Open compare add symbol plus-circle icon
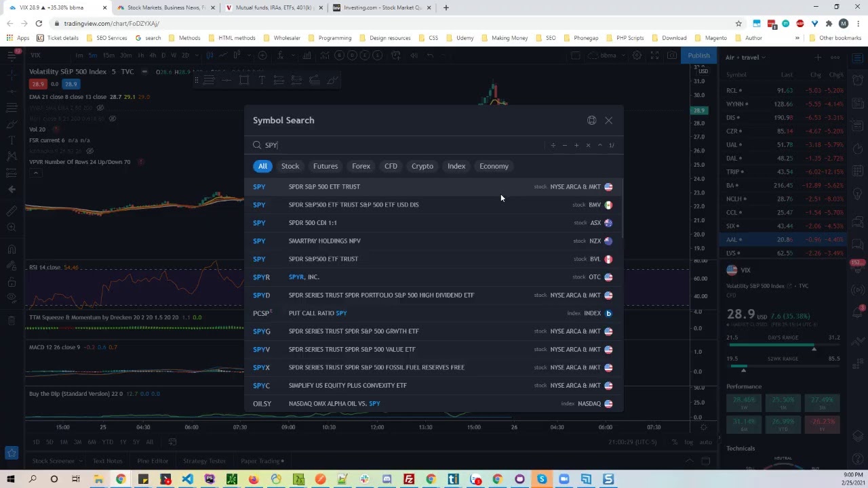The width and height of the screenshot is (868, 488). pyautogui.click(x=262, y=56)
